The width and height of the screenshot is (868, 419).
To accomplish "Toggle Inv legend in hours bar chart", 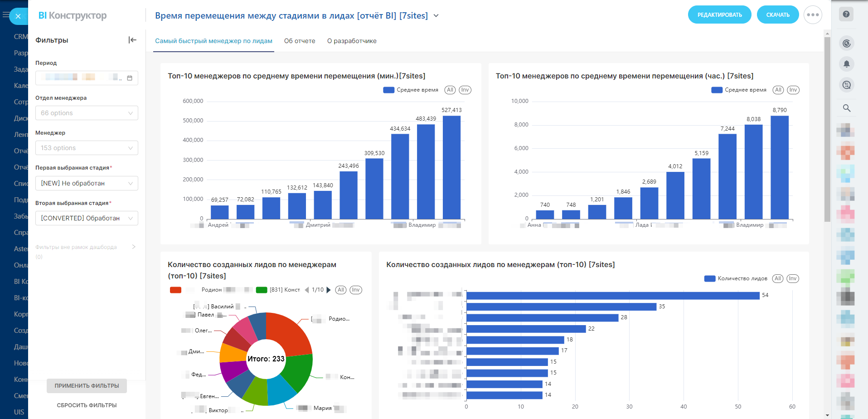I will (793, 90).
